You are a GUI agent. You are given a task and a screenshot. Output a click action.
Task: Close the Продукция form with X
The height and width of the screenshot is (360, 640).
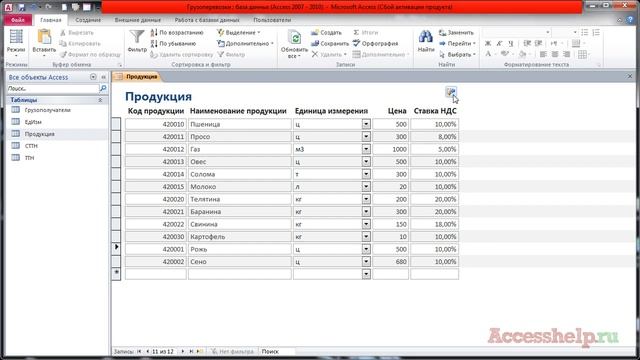[630, 76]
